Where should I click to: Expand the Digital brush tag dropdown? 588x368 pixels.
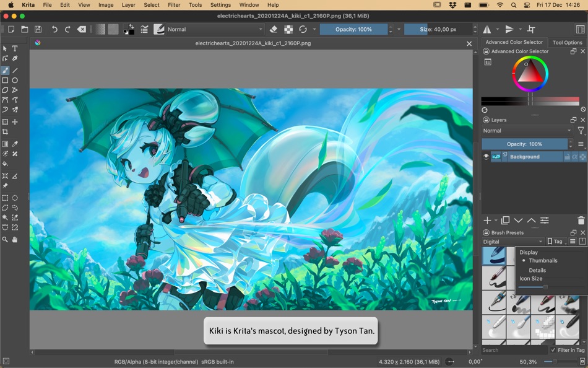pos(512,242)
